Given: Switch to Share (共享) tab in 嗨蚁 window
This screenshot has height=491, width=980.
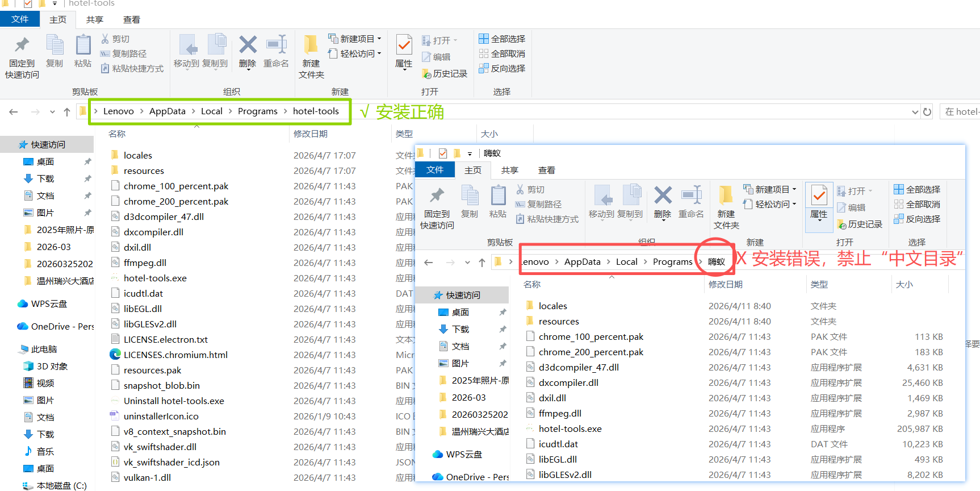Looking at the screenshot, I should (x=510, y=170).
